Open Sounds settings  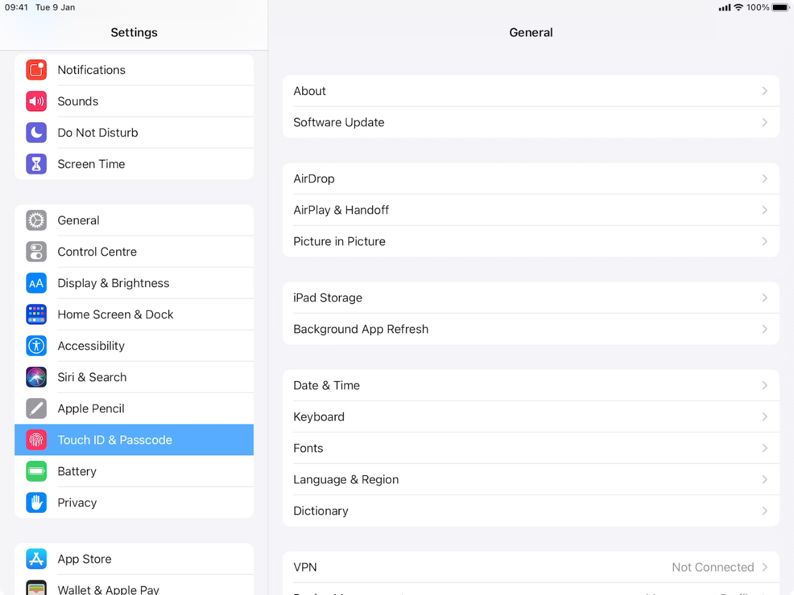[134, 101]
